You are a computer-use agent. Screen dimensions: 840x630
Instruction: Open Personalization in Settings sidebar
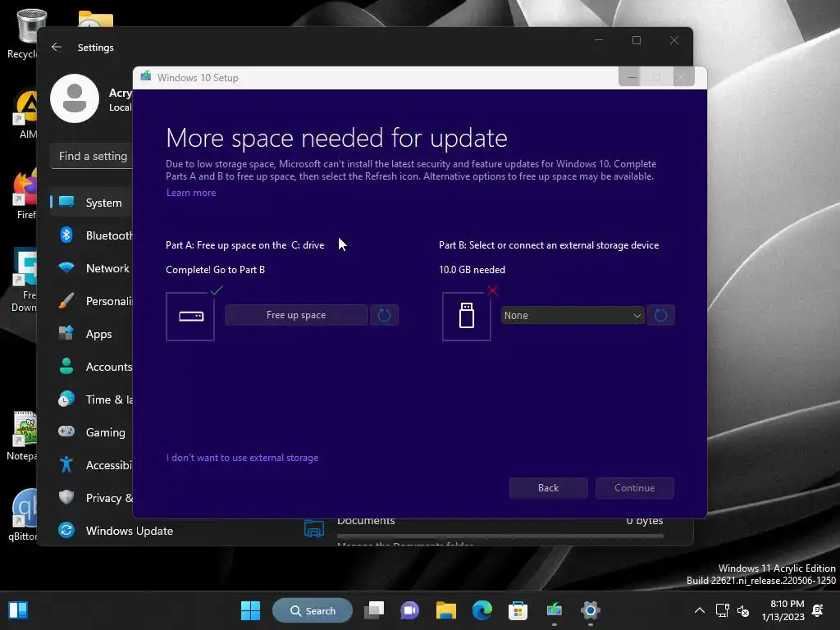click(91, 301)
